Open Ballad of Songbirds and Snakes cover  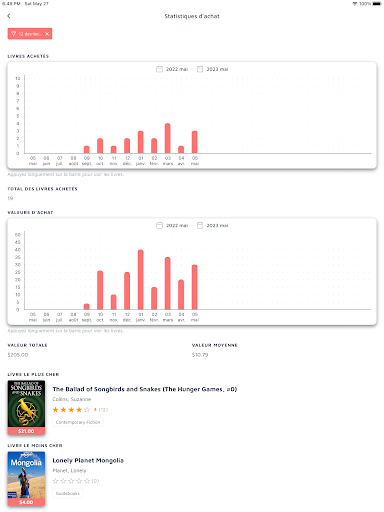(x=26, y=407)
